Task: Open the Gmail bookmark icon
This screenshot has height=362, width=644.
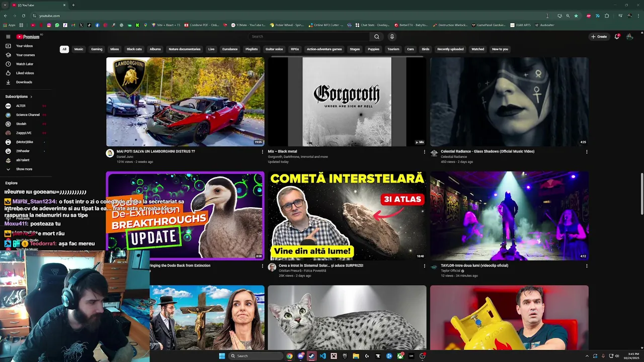Action: 73,25
